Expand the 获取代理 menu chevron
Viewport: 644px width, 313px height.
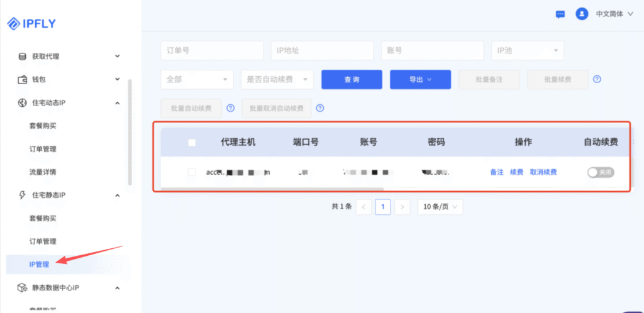[117, 56]
